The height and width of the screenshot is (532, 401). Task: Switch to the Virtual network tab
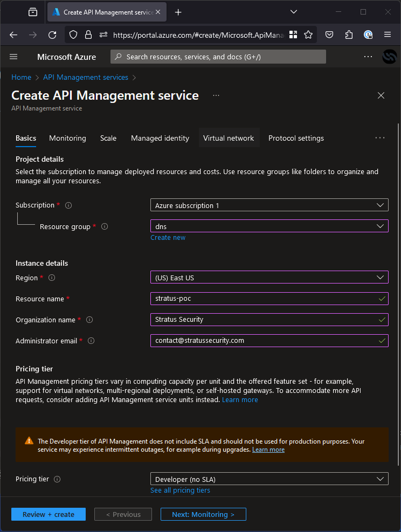point(229,138)
